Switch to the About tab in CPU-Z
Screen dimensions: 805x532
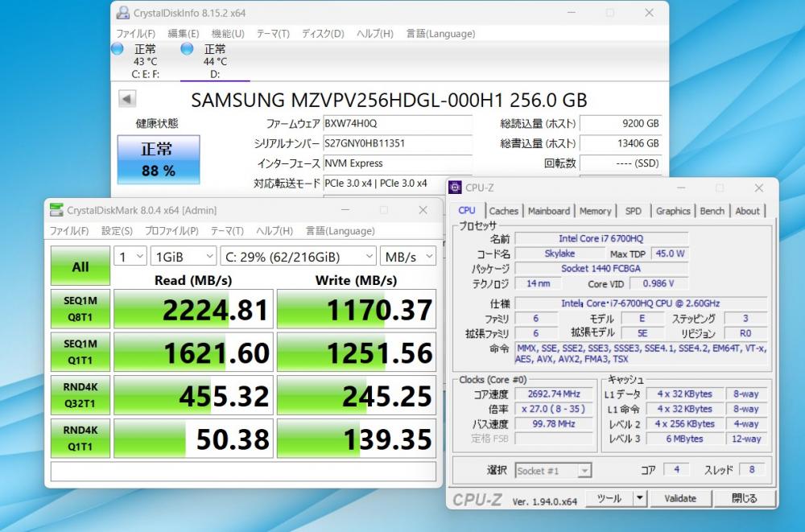(x=748, y=211)
